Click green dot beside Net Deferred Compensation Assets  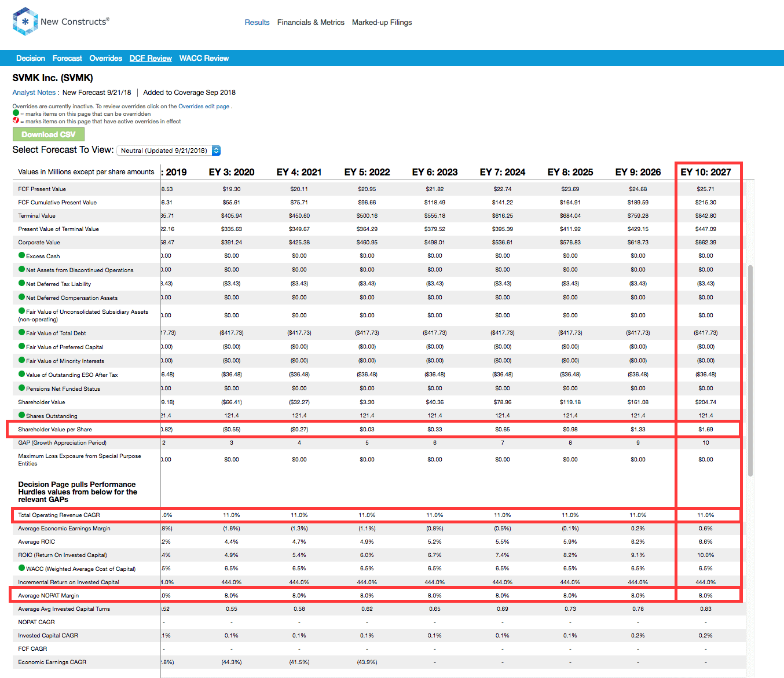(x=21, y=297)
